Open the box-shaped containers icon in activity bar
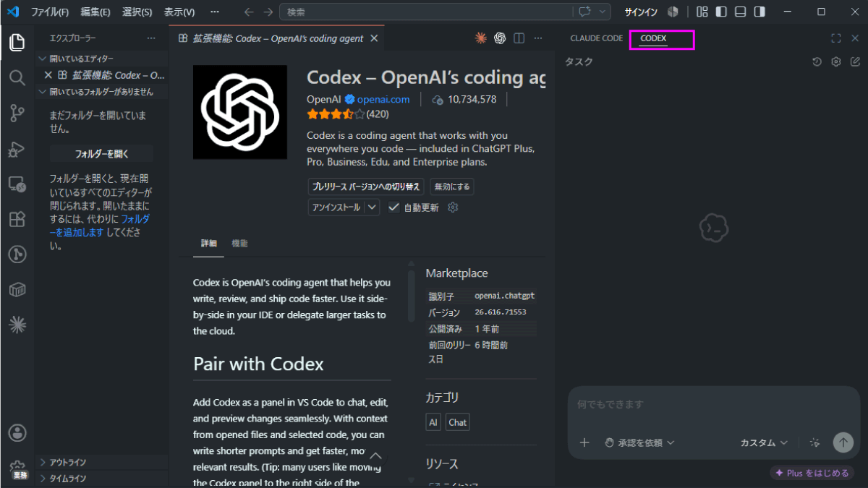 coord(17,290)
